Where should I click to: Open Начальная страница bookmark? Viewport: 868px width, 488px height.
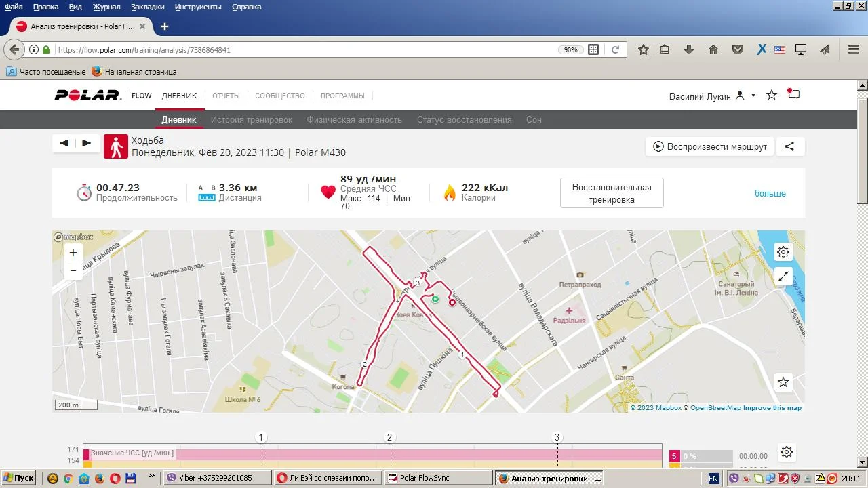point(134,71)
